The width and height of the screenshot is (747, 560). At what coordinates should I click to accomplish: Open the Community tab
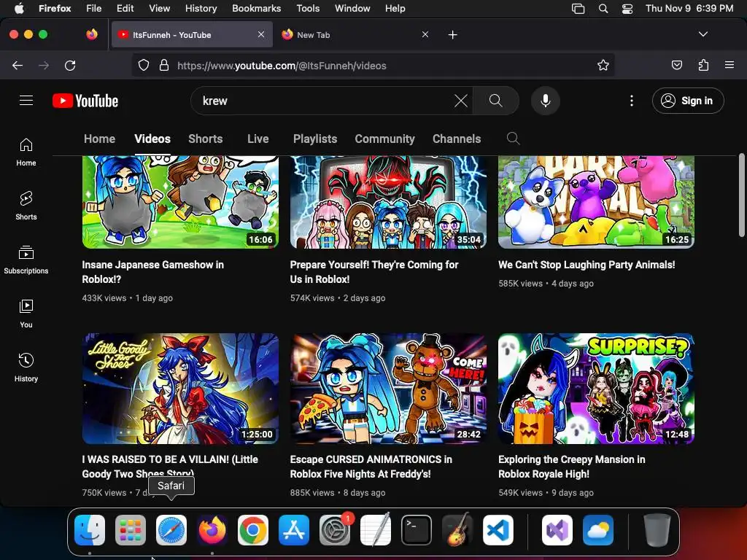(384, 139)
